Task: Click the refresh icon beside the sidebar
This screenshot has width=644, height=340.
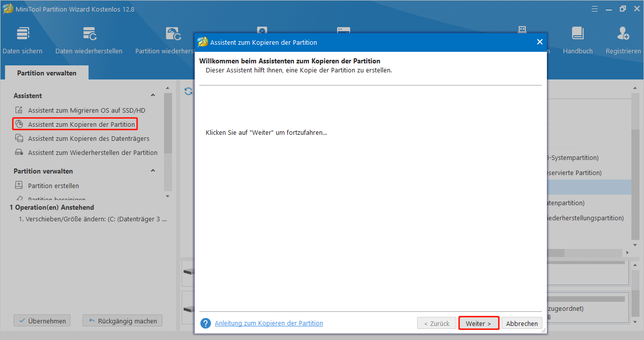Action: click(x=188, y=92)
